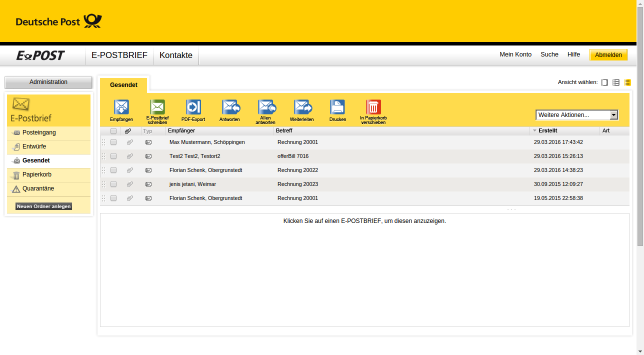Open Hilfe link
Image resolution: width=644 pixels, height=355 pixels.
click(573, 54)
